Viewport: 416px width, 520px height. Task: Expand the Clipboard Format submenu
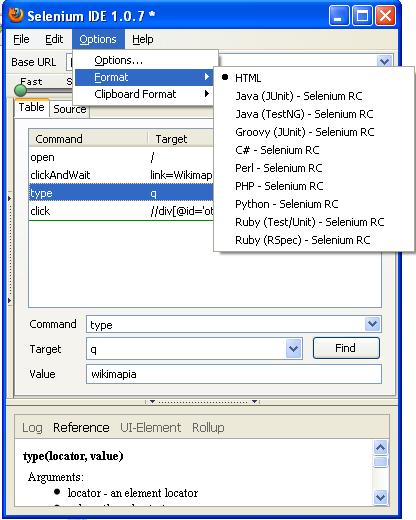click(x=144, y=94)
